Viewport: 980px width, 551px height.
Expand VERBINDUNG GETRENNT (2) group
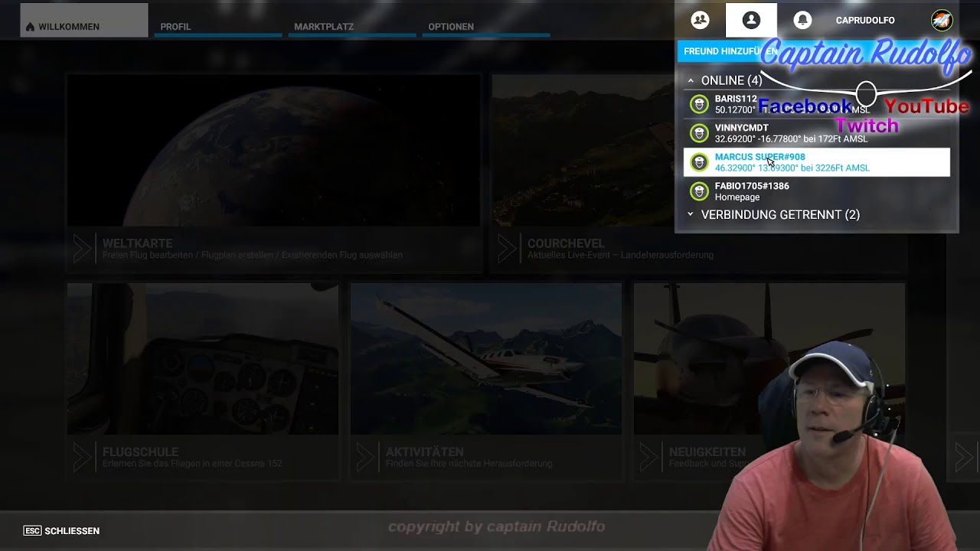(x=690, y=215)
